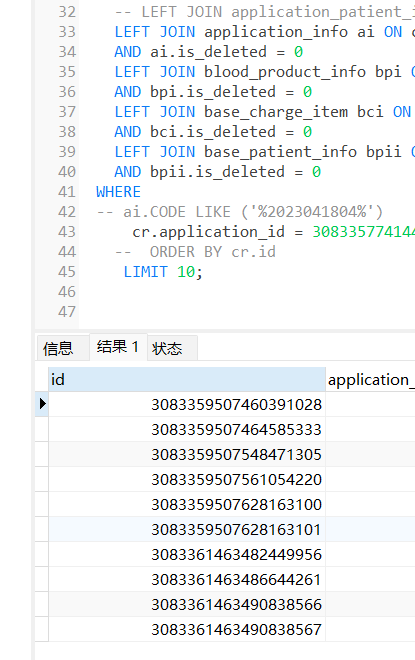Select row id 3083361463482449956
The image size is (415, 660).
[187, 554]
